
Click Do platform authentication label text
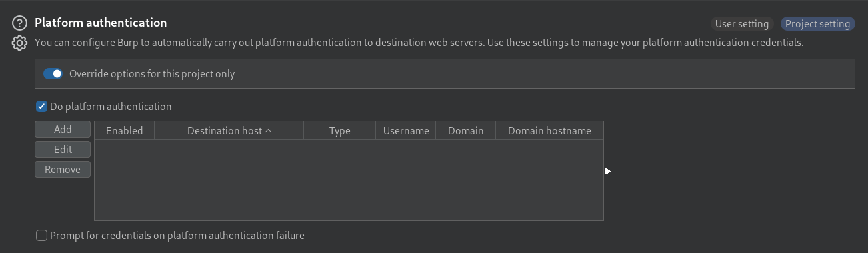coord(111,107)
